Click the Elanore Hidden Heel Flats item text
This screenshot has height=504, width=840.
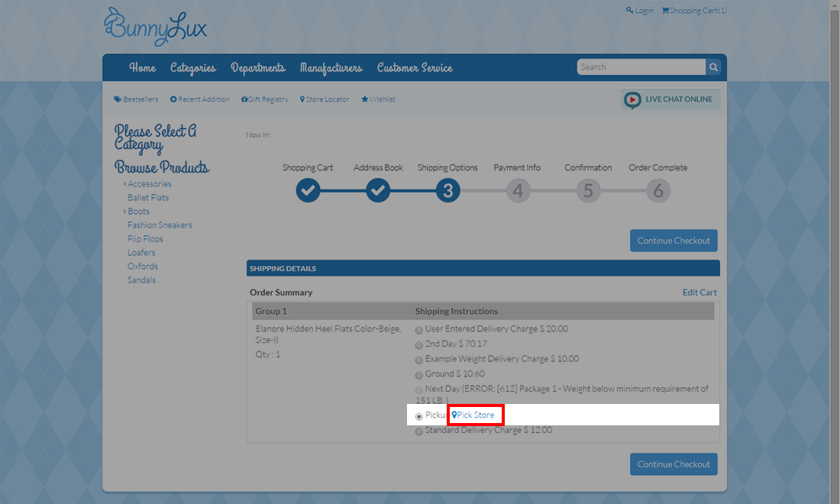point(328,334)
